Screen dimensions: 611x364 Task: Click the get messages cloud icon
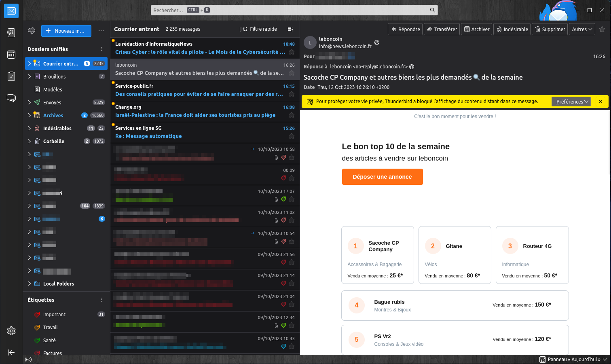32,31
